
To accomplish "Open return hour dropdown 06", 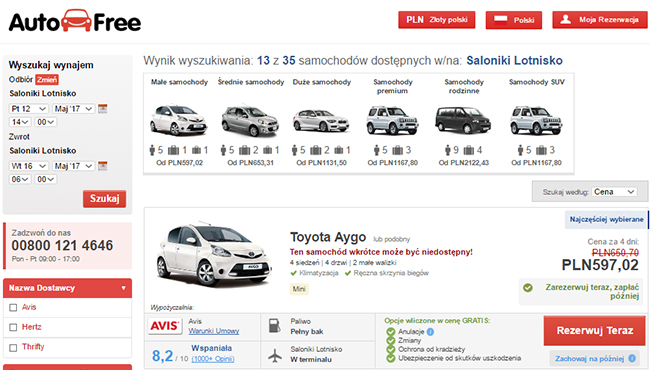I will coord(20,179).
